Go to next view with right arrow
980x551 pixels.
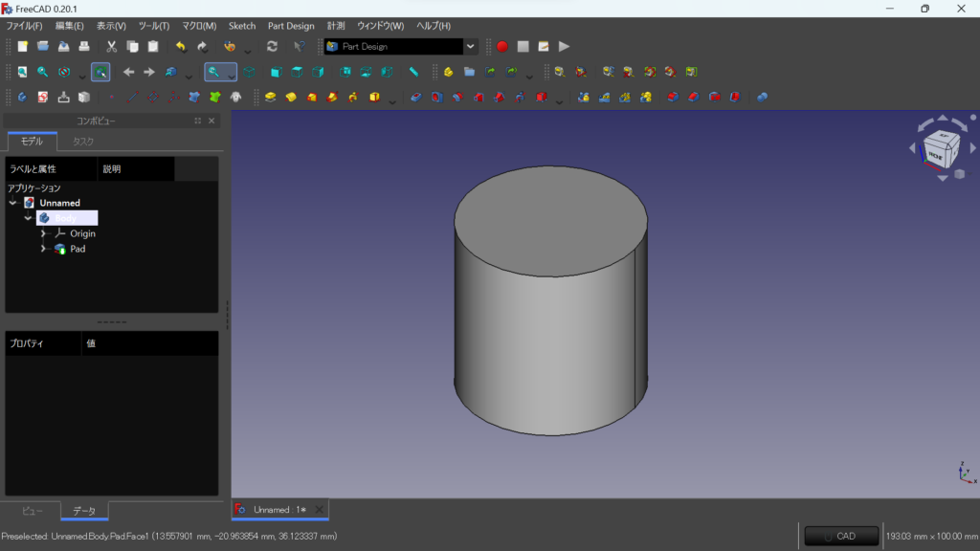(x=148, y=72)
